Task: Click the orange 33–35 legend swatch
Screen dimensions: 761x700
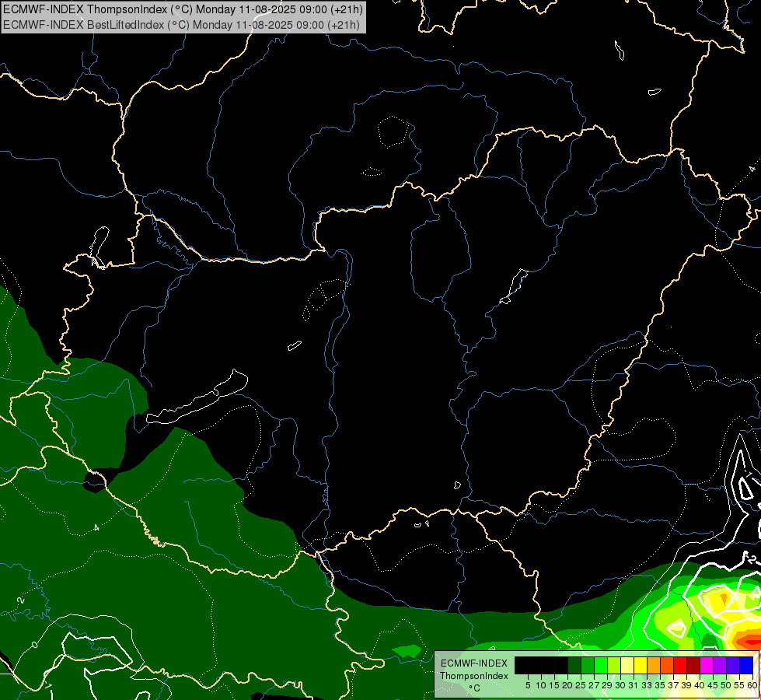Action: [x=654, y=666]
